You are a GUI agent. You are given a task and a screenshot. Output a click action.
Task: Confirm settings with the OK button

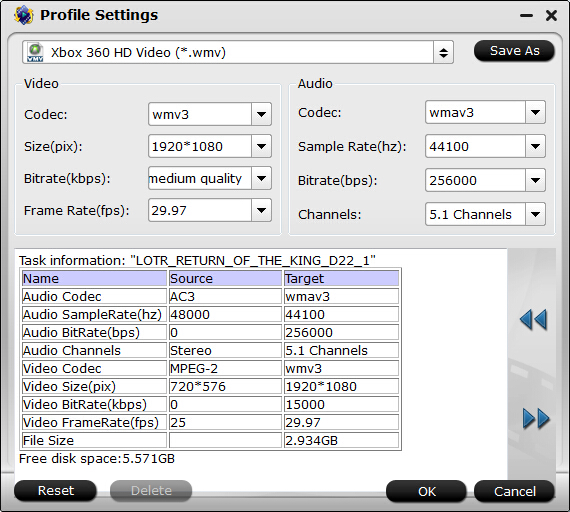(x=426, y=491)
